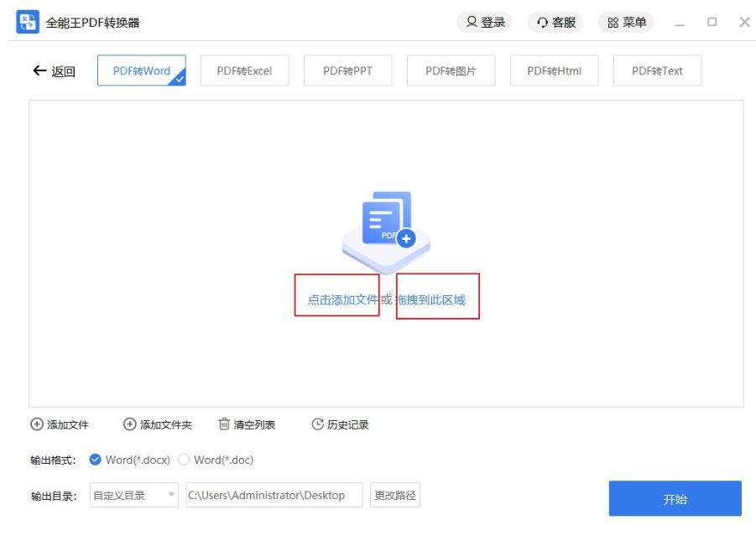Viewport: 756px width, 546px height.
Task: Switch to the PDF转PPT tab
Action: 348,70
